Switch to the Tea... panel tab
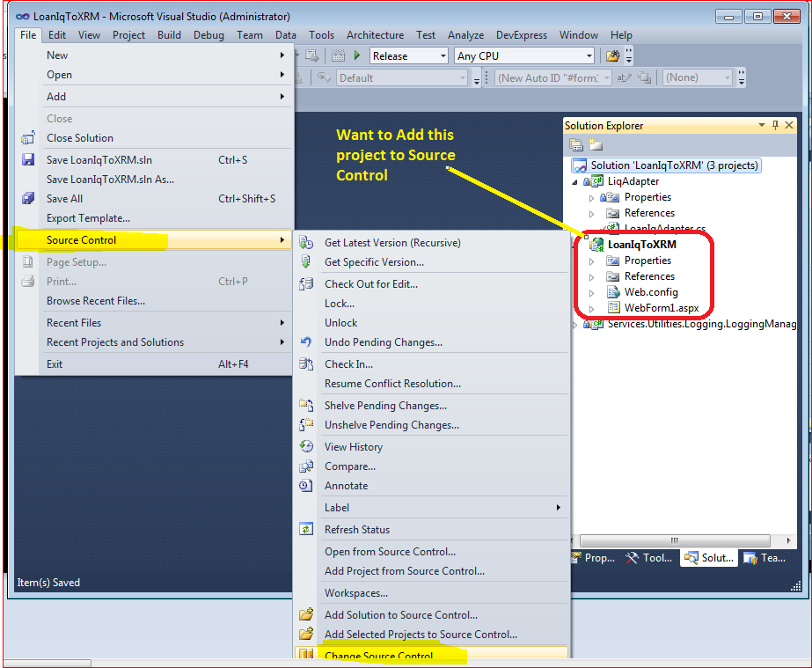 (765, 558)
